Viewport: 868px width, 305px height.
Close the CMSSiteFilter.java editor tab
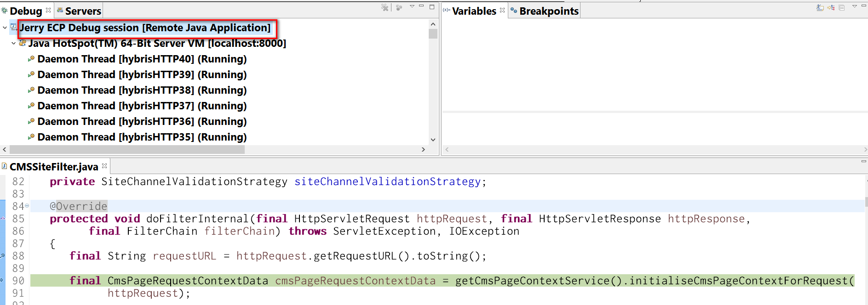104,166
